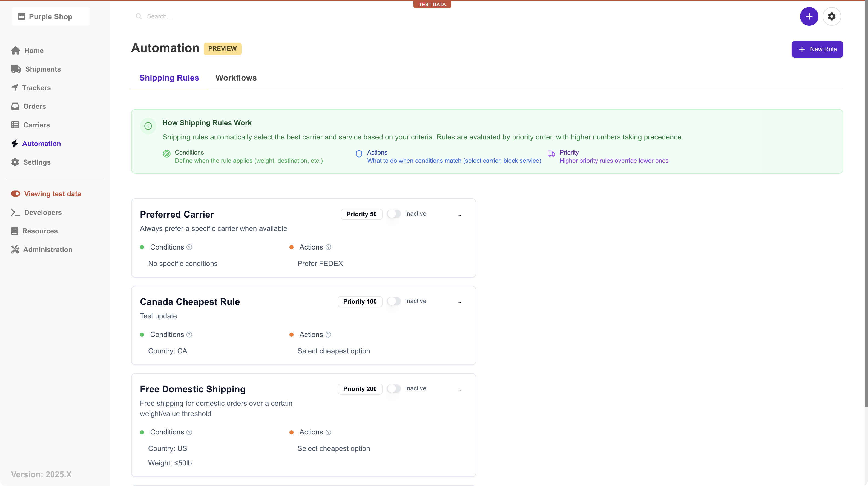
Task: Select the Administration wrench icon
Action: coord(15,249)
